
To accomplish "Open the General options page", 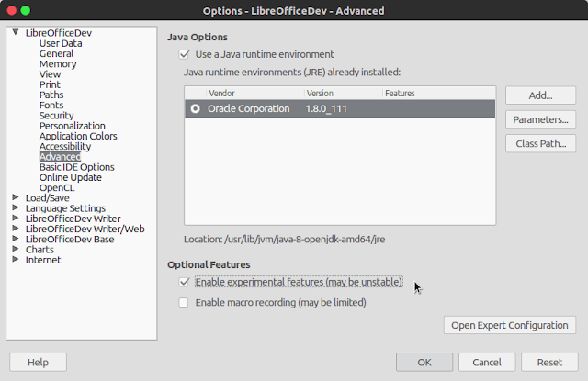I will pyautogui.click(x=57, y=53).
